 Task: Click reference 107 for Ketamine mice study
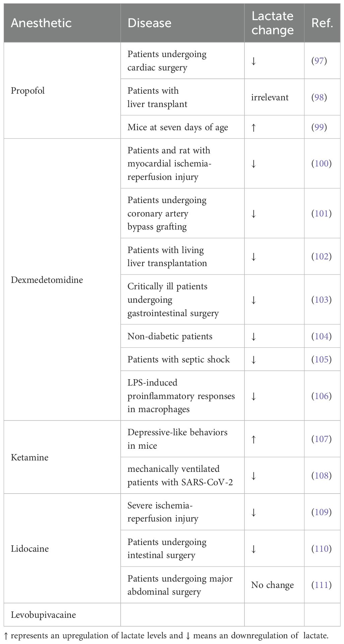321,439
